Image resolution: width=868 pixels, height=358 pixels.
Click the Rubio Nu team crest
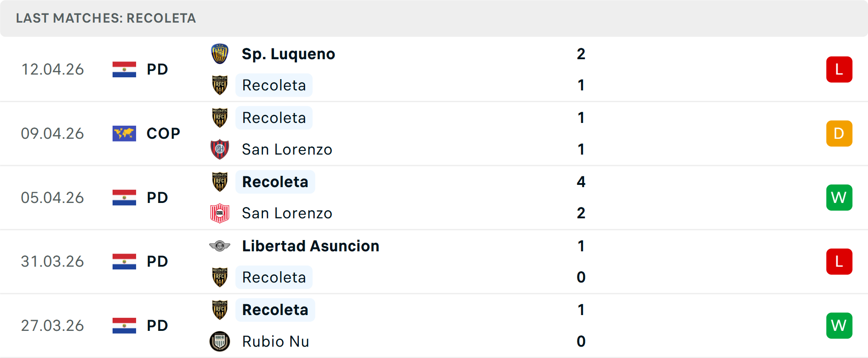[220, 341]
